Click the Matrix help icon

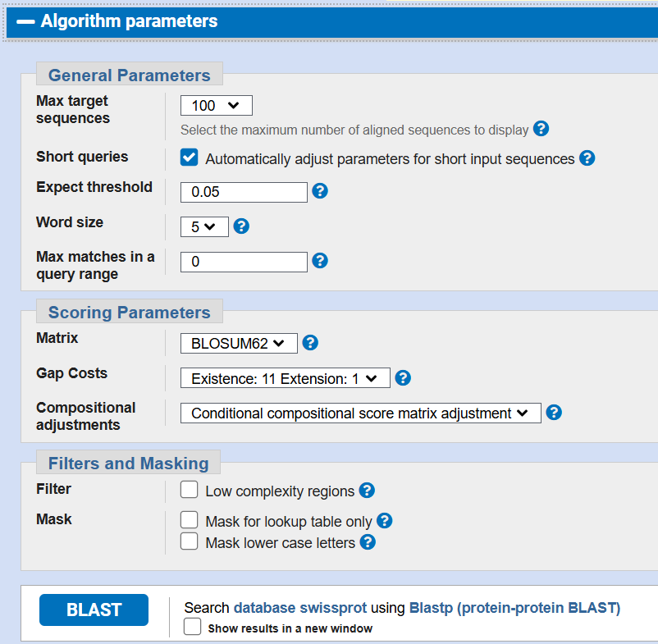pos(309,342)
